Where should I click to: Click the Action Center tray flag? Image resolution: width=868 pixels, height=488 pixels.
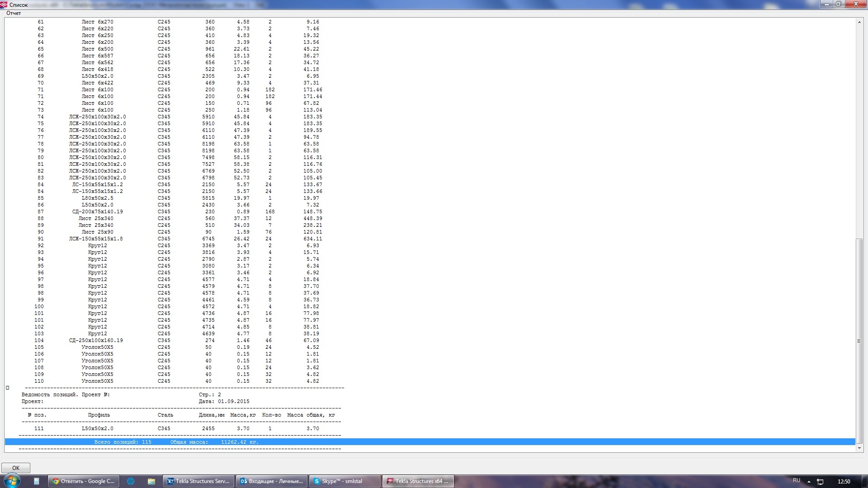coord(820,482)
